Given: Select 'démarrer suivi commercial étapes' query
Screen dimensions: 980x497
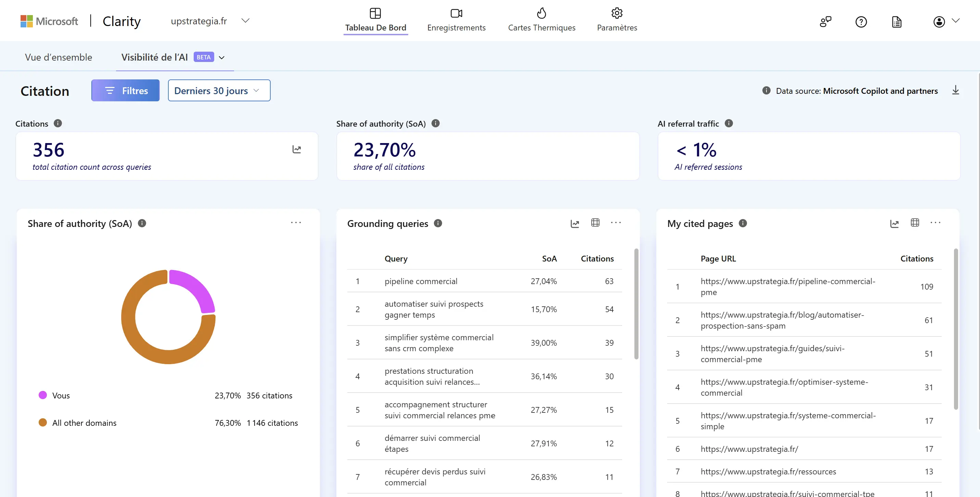Looking at the screenshot, I should 484,443.
